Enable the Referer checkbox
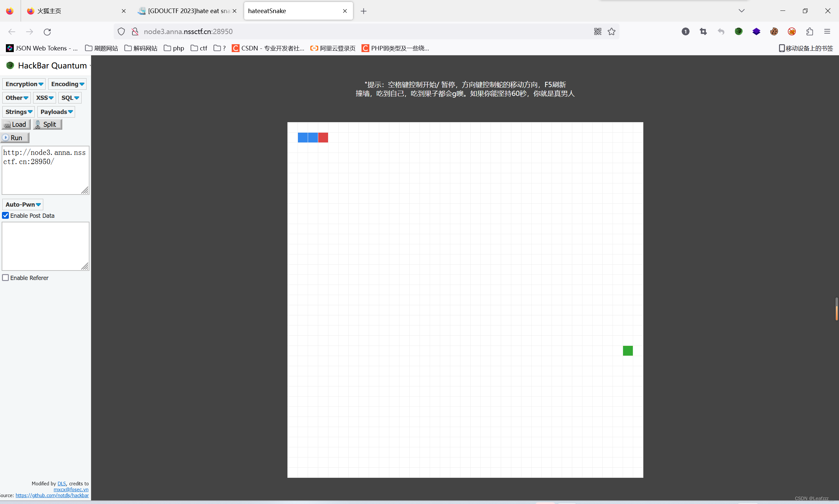839x504 pixels. point(6,277)
